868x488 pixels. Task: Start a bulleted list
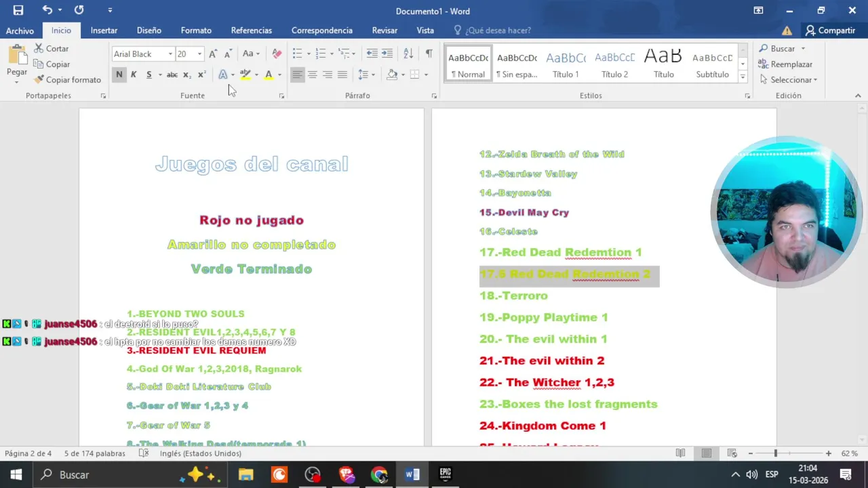point(297,54)
